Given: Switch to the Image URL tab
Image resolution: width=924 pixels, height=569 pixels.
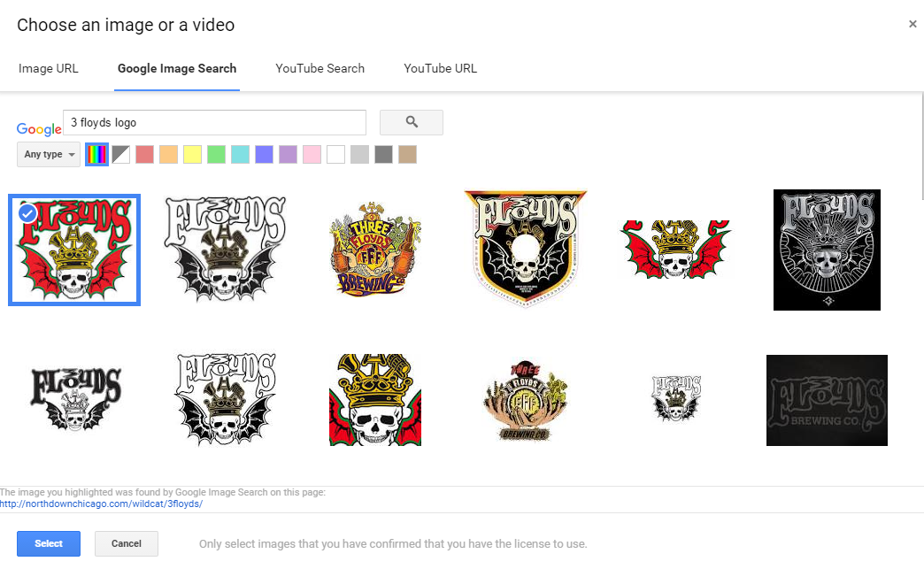Looking at the screenshot, I should (49, 68).
